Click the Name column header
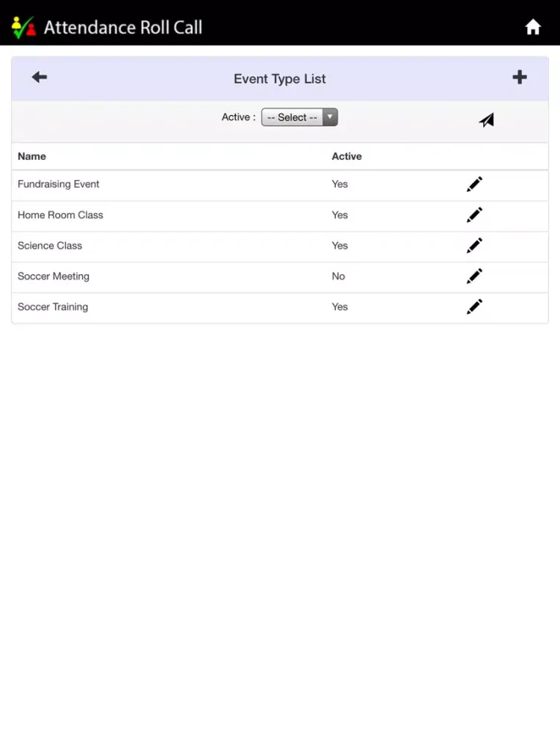The width and height of the screenshot is (560, 747). (x=32, y=156)
